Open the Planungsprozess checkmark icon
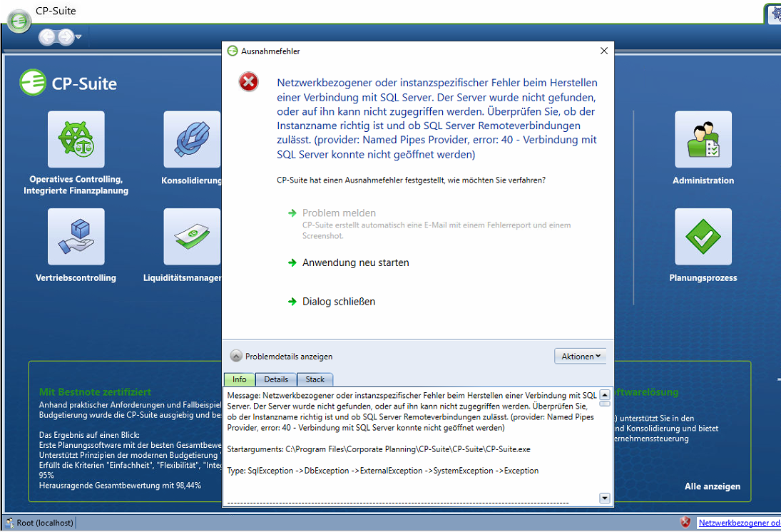The image size is (781, 532). (703, 237)
